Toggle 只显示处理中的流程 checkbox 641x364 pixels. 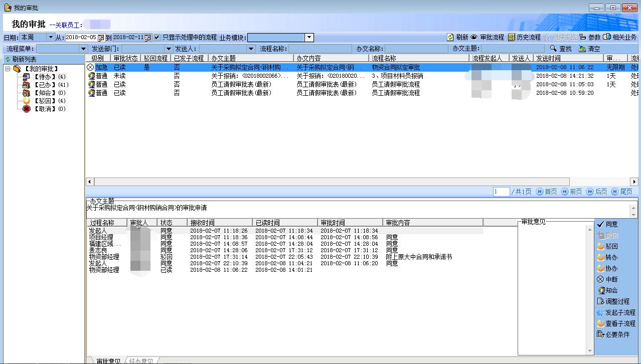pyautogui.click(x=157, y=38)
